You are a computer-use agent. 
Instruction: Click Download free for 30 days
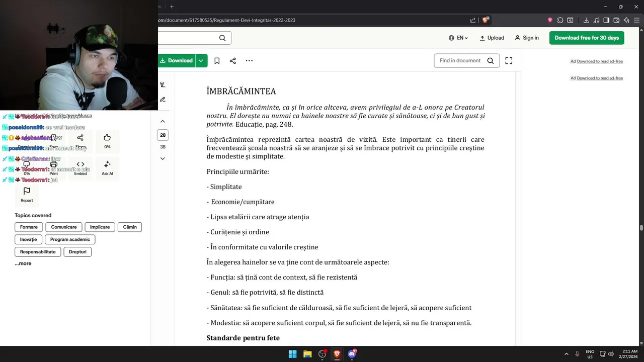(587, 38)
